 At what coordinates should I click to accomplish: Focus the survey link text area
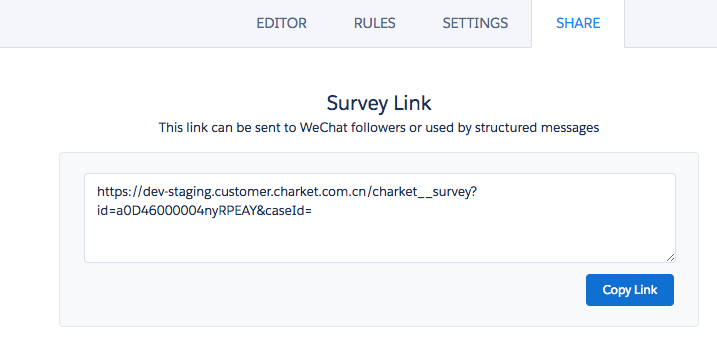tap(380, 218)
